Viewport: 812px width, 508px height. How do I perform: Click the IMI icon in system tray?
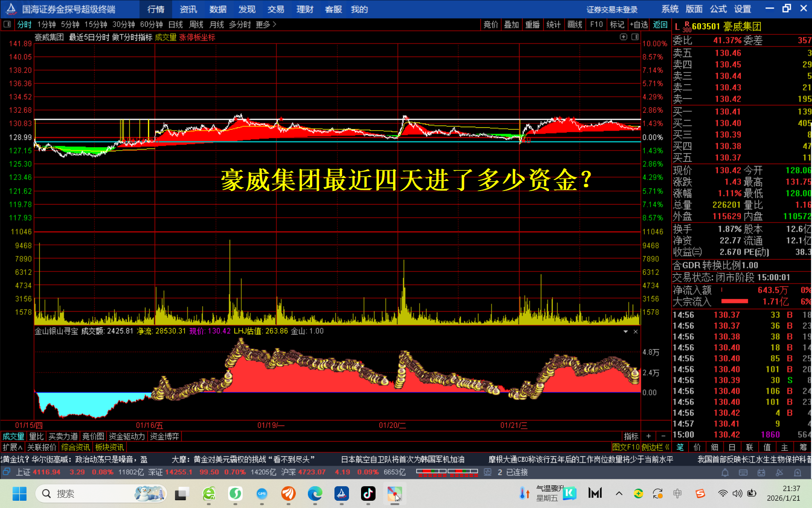click(595, 493)
